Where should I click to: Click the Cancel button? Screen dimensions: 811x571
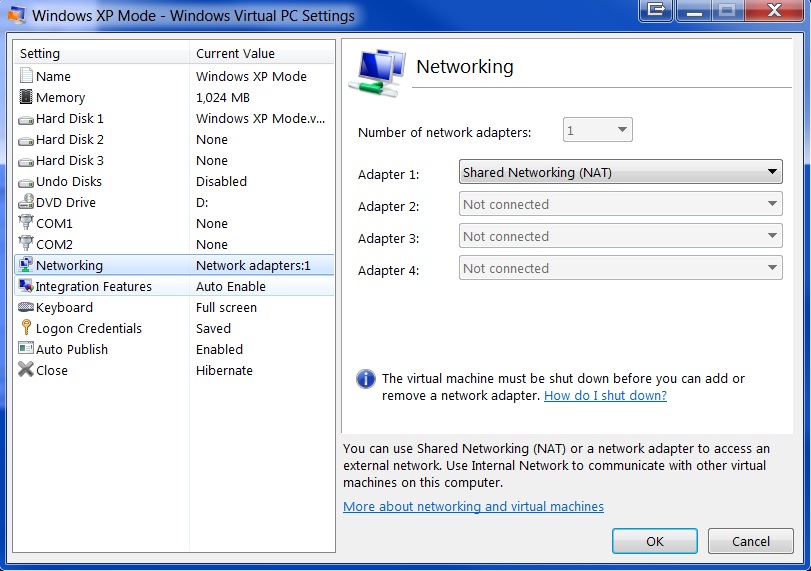point(750,541)
